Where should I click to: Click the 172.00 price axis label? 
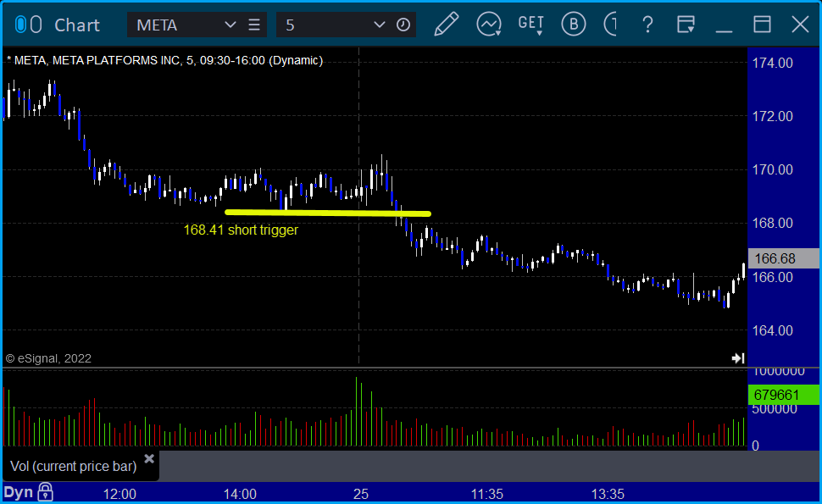(772, 116)
